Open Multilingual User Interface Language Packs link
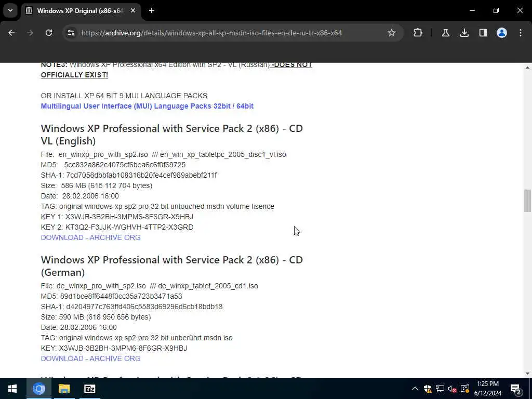 click(x=147, y=106)
